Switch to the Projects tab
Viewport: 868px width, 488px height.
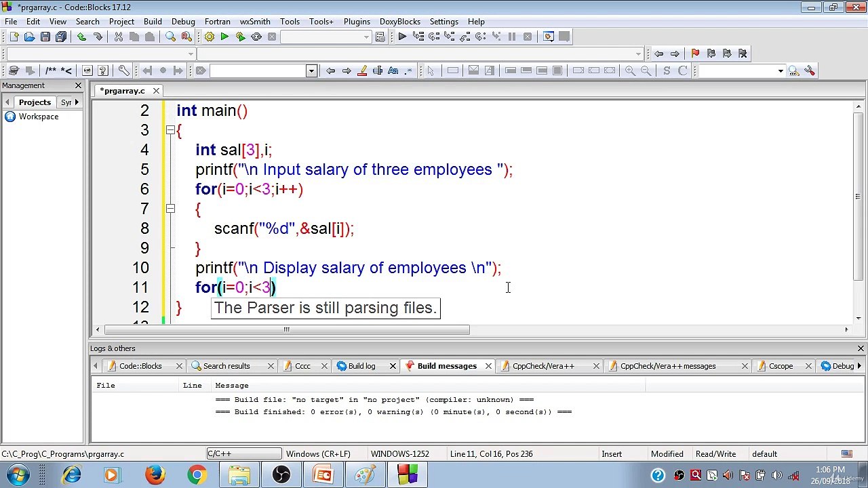coord(35,102)
